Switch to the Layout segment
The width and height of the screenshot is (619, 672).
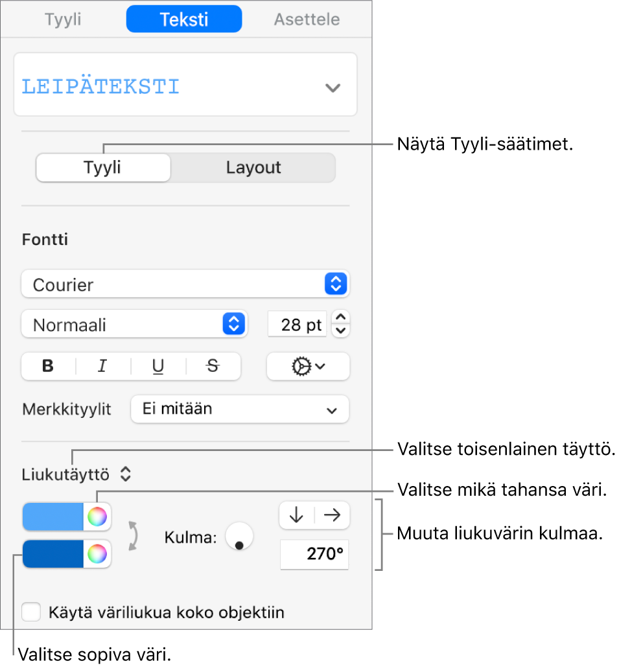coord(253,168)
